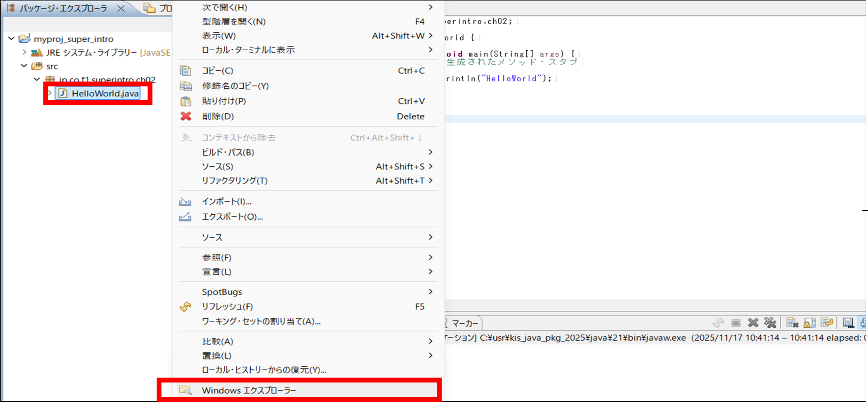Open the SpotBugs submenu
868x414 pixels.
coord(222,292)
